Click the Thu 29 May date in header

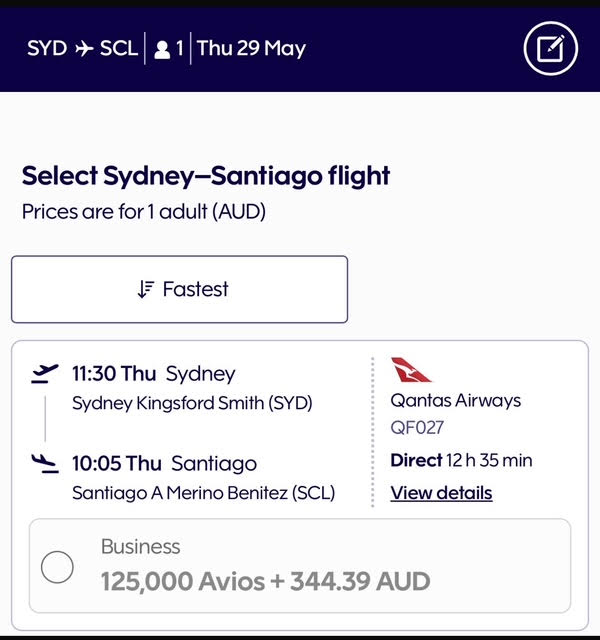click(251, 49)
